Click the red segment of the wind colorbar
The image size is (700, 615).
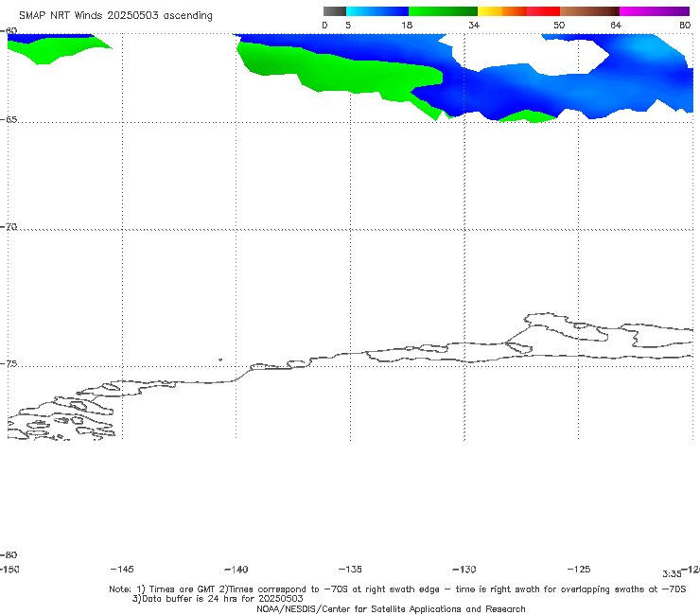(544, 11)
